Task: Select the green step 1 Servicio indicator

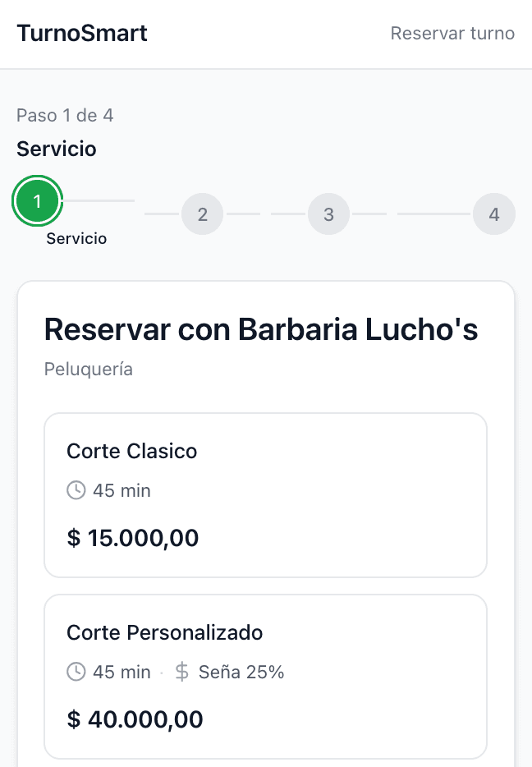Action: pyautogui.click(x=38, y=200)
